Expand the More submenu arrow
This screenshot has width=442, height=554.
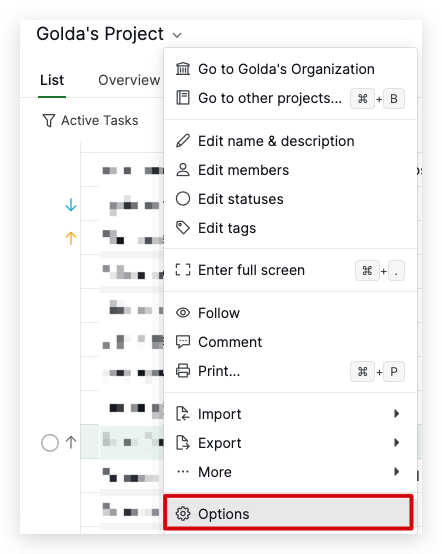click(x=396, y=472)
